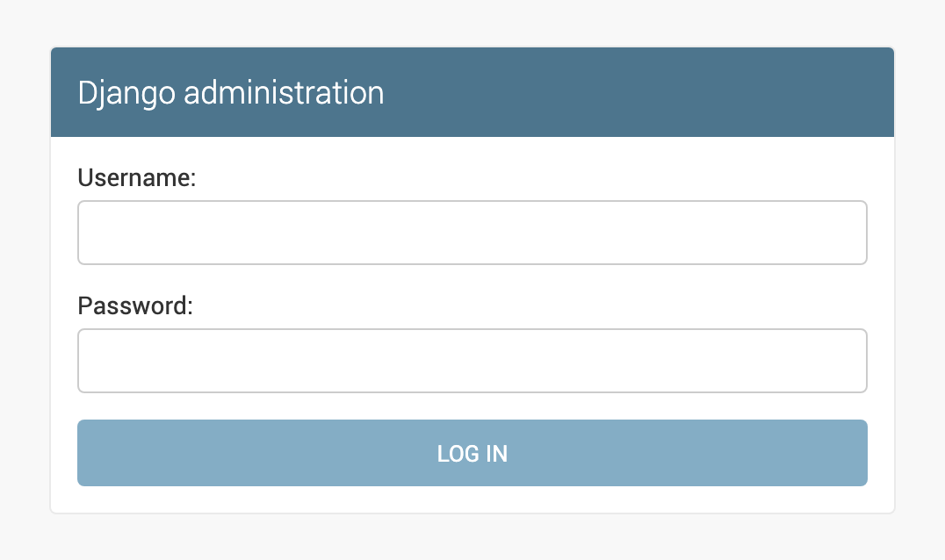Screen dimensions: 945x560
Task: Place cursor in the password box
Action: tap(472, 361)
